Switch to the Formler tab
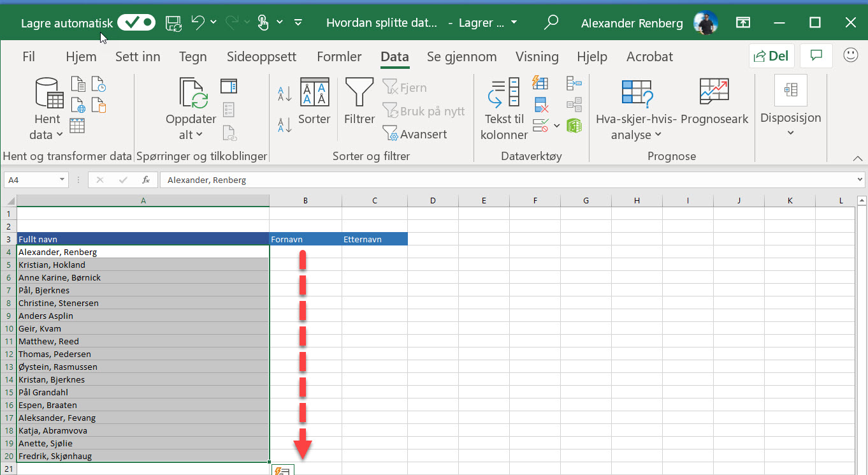The width and height of the screenshot is (868, 475). pos(339,57)
